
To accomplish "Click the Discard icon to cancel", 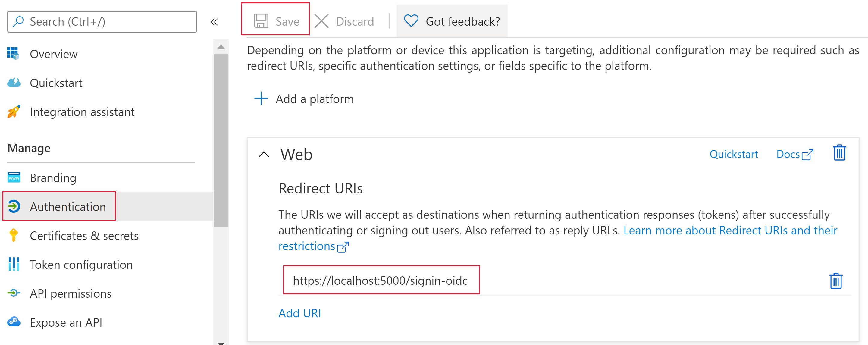I will (322, 21).
